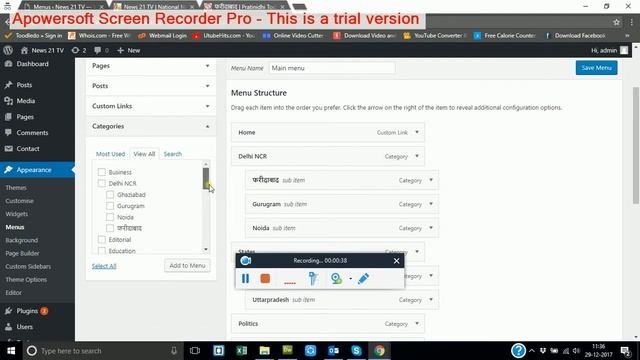Check the Business category checkbox
The image size is (640, 360).
click(x=102, y=172)
